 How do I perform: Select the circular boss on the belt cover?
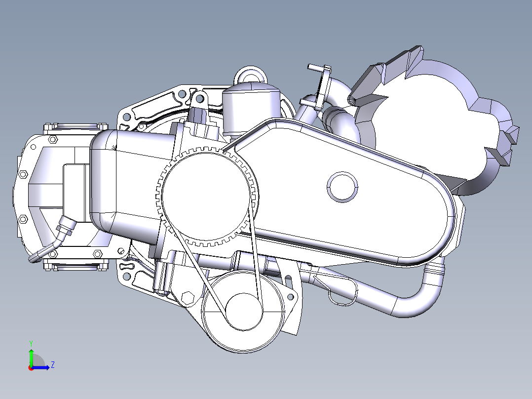tap(342, 187)
